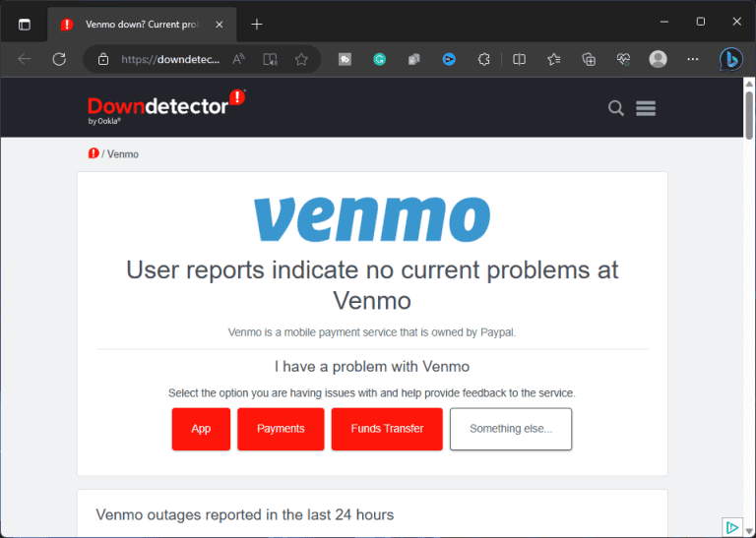The width and height of the screenshot is (756, 538).
Task: Activate the Read Aloud icon
Action: tap(238, 59)
